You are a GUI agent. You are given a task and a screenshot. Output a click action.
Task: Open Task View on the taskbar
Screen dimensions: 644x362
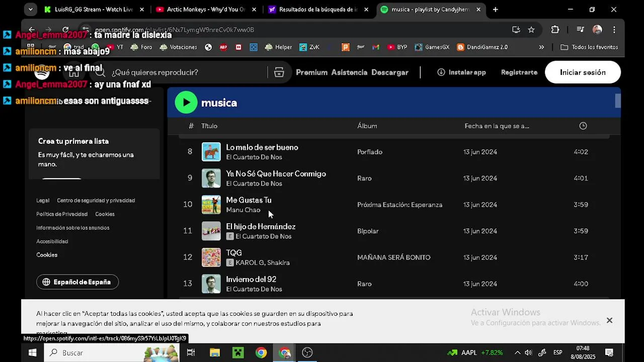pyautogui.click(x=191, y=352)
